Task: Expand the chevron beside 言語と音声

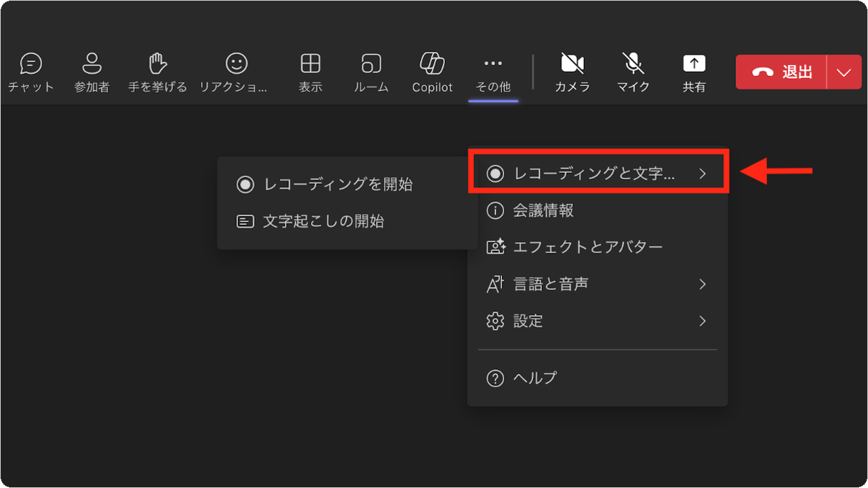Action: [703, 284]
